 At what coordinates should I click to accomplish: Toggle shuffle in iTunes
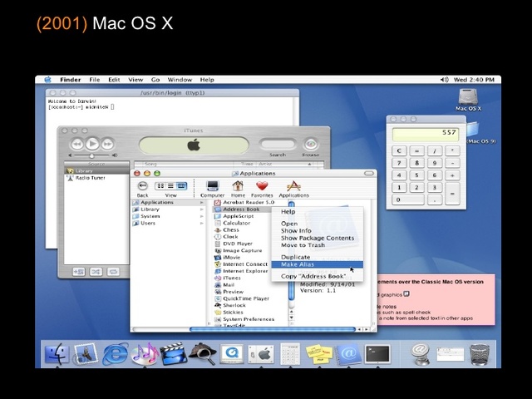click(96, 272)
